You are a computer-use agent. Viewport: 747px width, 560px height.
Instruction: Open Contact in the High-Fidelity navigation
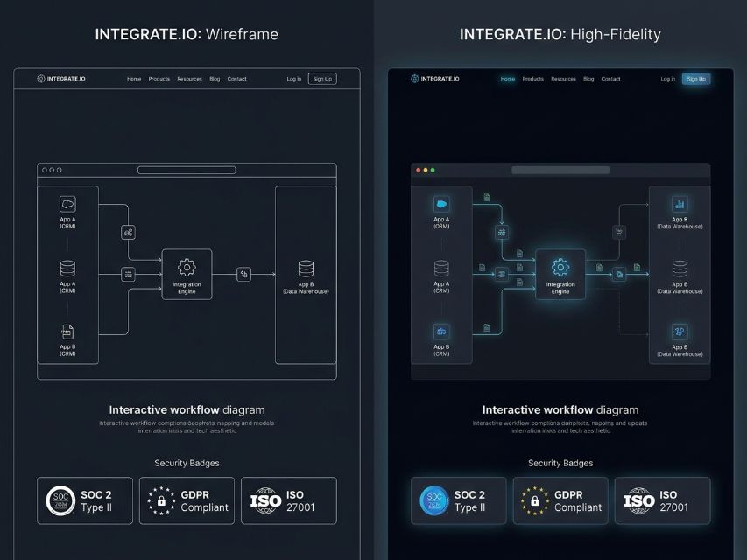[610, 79]
